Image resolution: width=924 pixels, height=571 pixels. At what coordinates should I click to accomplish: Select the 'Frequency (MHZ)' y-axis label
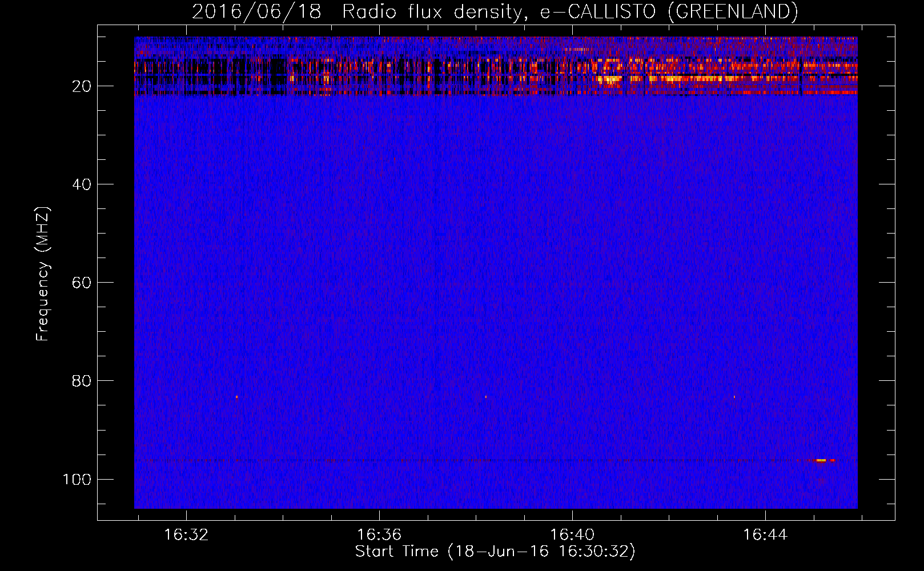coord(43,274)
